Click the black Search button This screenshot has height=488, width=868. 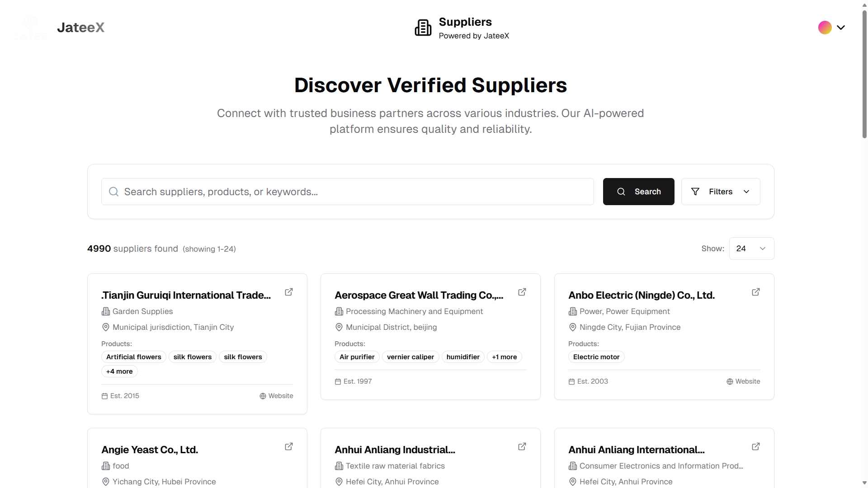coord(638,192)
